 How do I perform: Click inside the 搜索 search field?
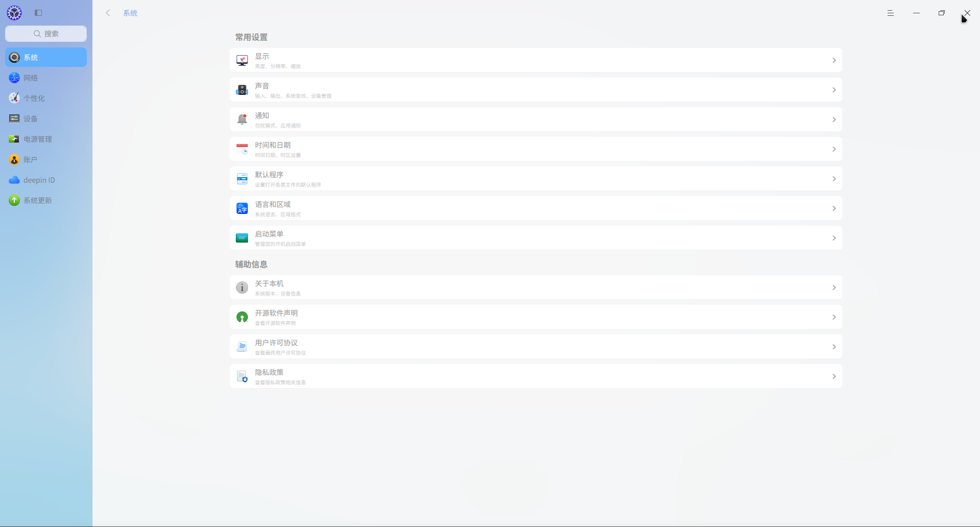pyautogui.click(x=46, y=33)
